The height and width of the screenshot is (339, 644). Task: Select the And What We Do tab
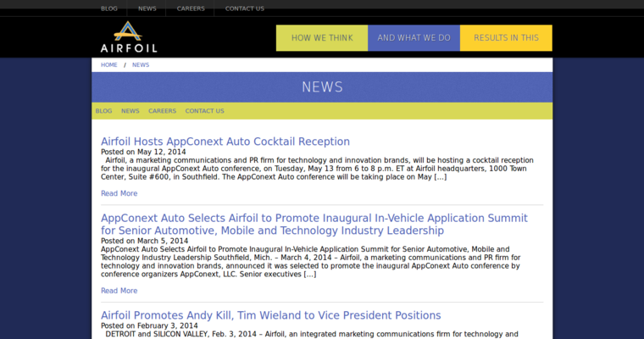pyautogui.click(x=414, y=38)
